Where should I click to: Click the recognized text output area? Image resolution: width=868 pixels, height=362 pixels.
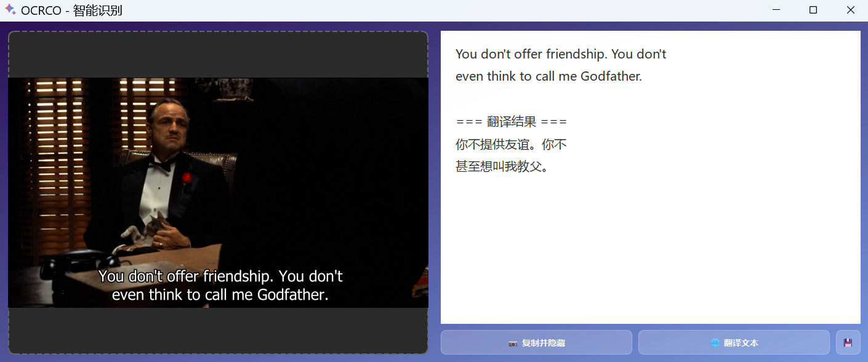click(651, 177)
